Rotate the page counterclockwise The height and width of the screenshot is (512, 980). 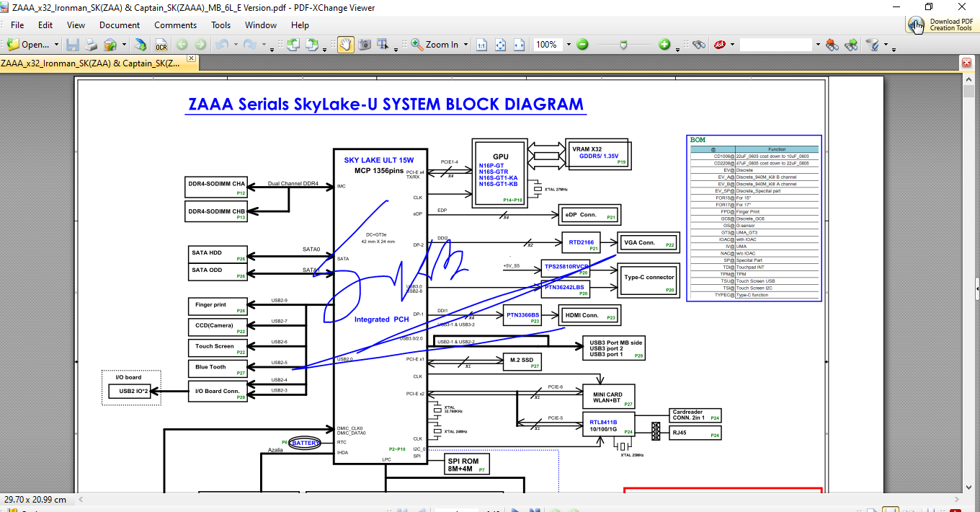pyautogui.click(x=293, y=45)
